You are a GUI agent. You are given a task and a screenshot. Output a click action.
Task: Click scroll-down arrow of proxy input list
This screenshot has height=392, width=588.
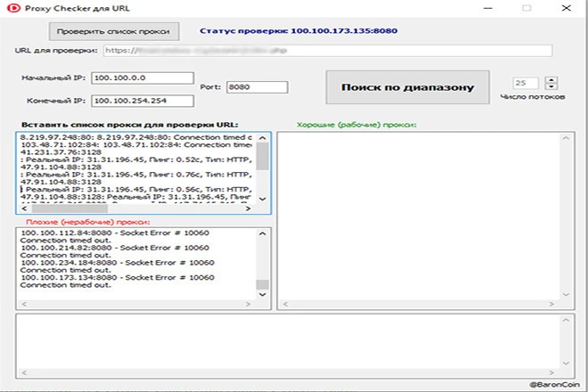pos(263,198)
